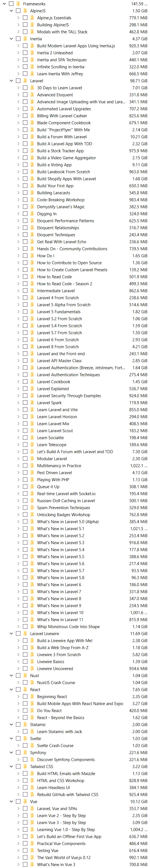
Task: Check the AlpineJS folder checkbox
Action: tap(18, 11)
